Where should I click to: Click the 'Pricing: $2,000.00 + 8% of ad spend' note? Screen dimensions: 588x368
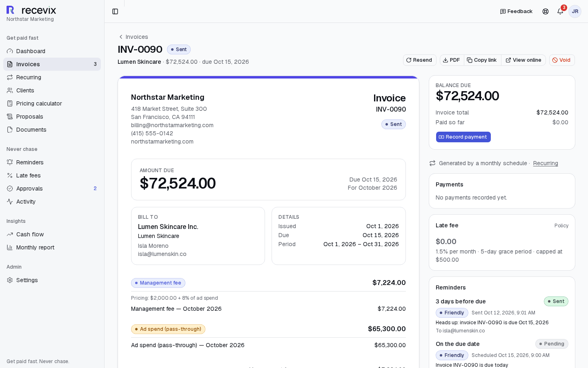coord(174,298)
